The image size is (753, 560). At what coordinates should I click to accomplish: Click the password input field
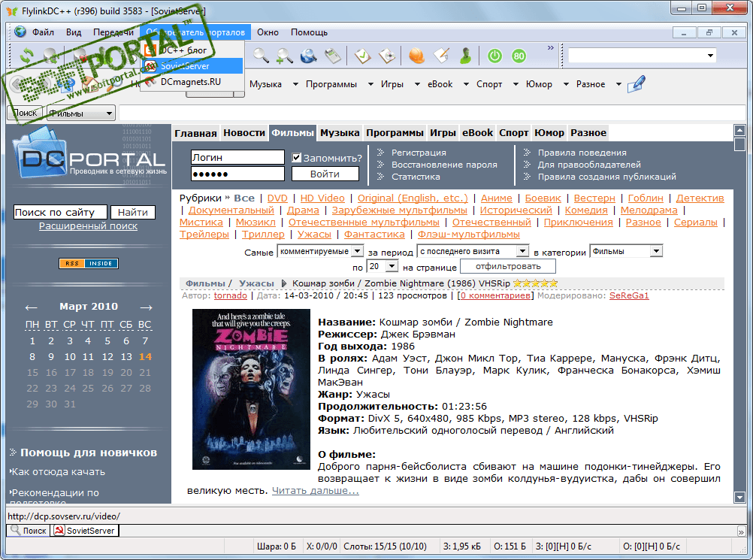(237, 174)
